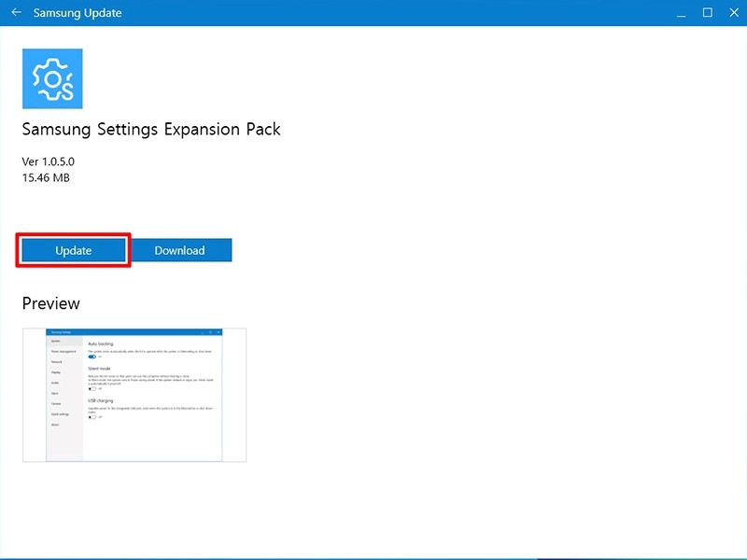747x560 pixels.
Task: Click the Download button
Action: coord(179,250)
